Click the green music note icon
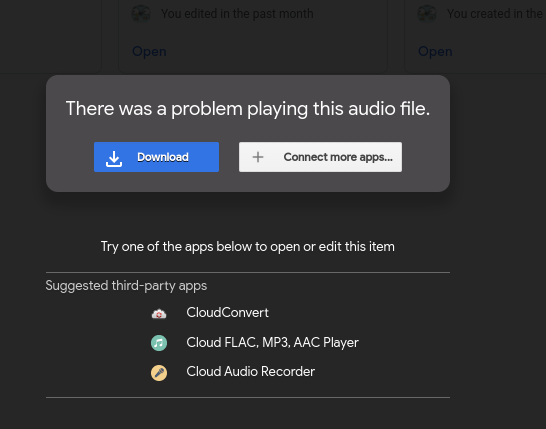 point(159,343)
